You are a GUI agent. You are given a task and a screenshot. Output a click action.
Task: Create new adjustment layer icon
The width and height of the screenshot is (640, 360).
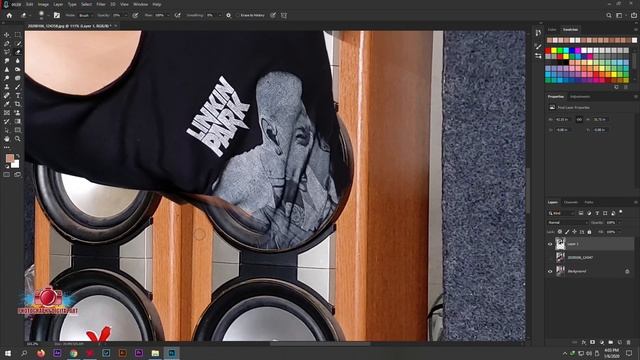(602, 342)
